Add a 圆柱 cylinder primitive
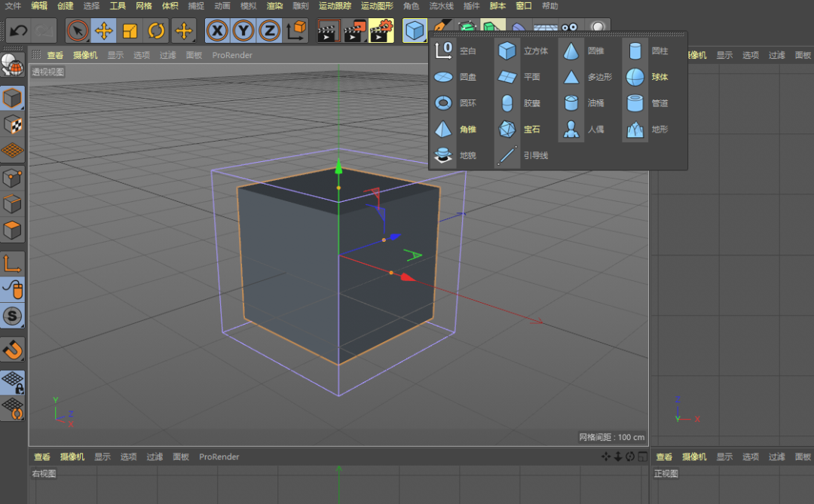Viewport: 814px width, 504px height. 647,51
